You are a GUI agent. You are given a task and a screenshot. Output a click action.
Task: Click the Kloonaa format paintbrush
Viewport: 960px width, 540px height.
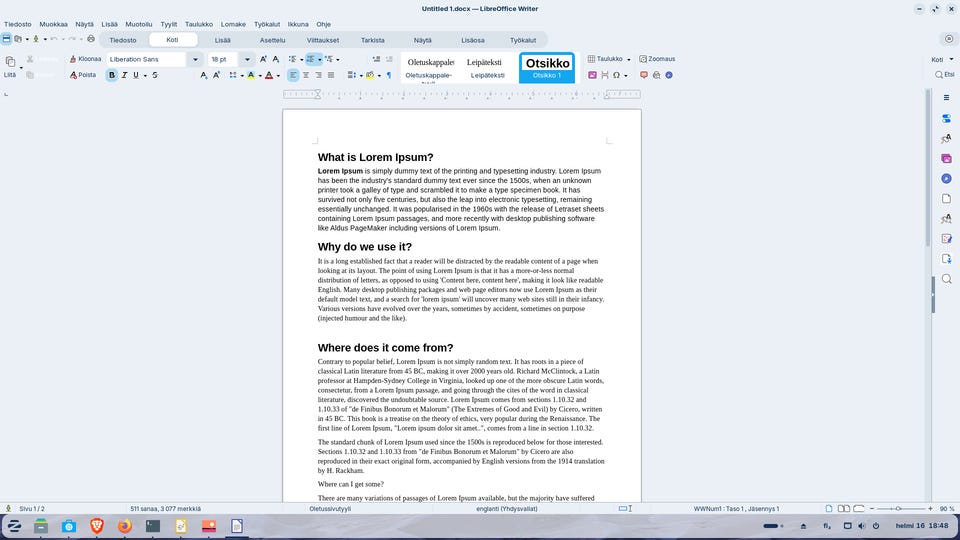(x=84, y=59)
